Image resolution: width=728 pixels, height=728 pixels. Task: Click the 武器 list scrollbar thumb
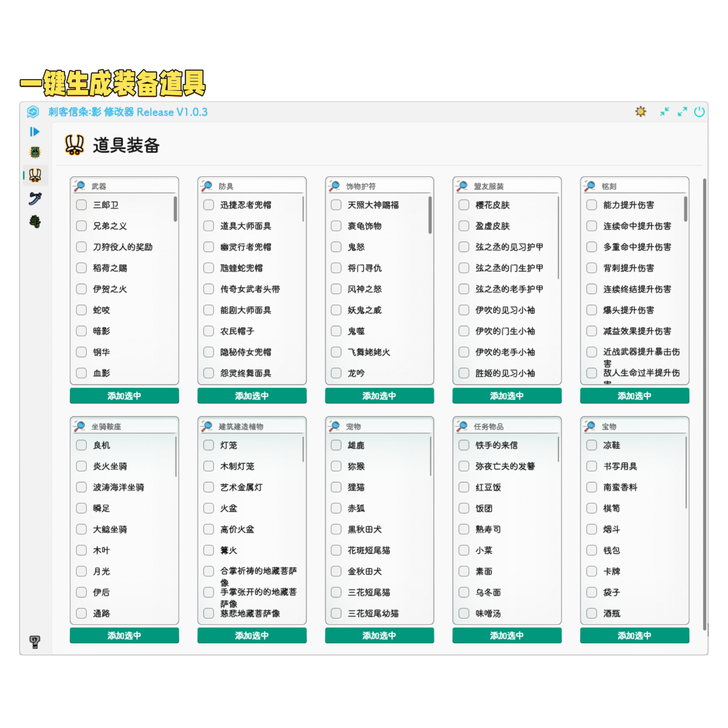pos(175,208)
